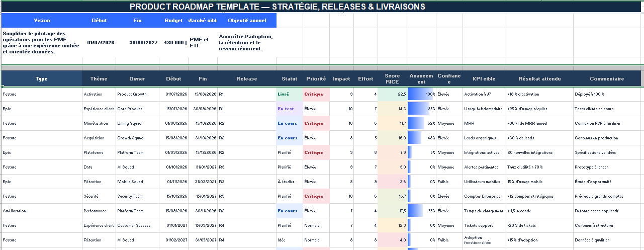This screenshot has height=250, width=644.
Task: Click the 'Prototype à lancer' comment cell
Action: [x=607, y=167]
